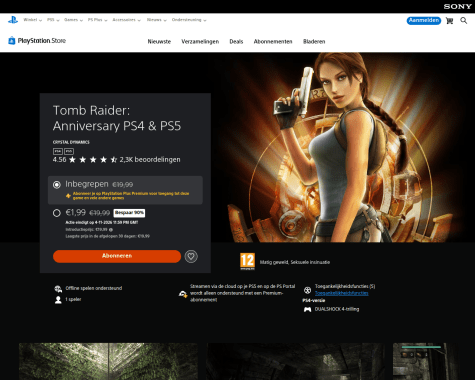Click the PS5 platform tag

pyautogui.click(x=69, y=151)
